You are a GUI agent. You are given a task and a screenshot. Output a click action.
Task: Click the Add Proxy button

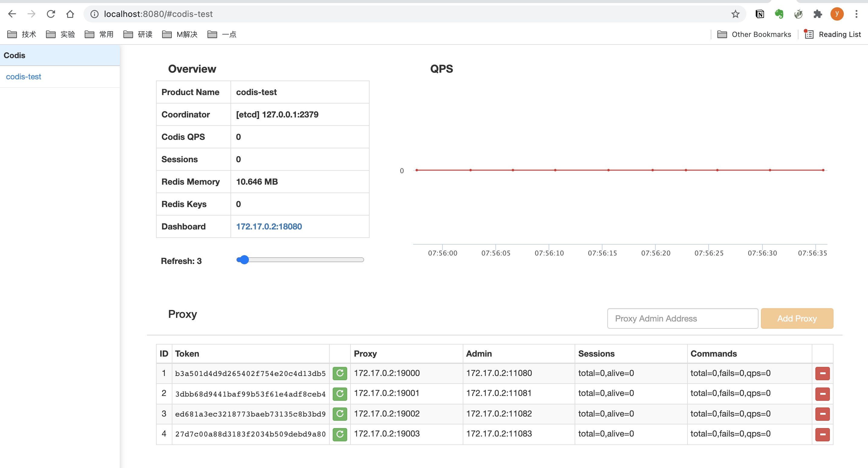[797, 318]
